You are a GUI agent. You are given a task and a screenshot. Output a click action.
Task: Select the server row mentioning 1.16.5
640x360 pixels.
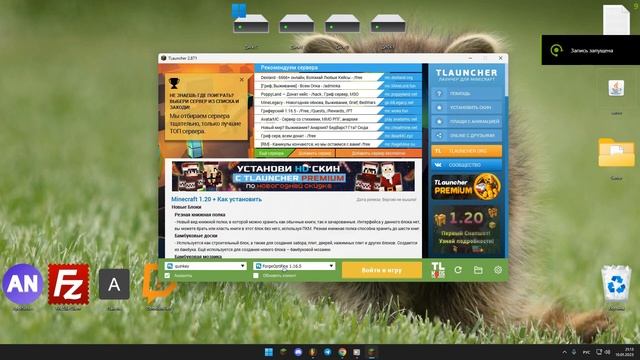338,111
